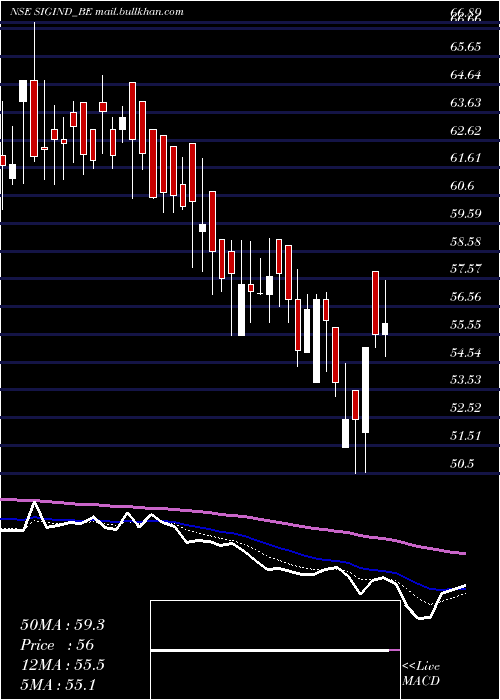Click the 5MA : 55.1 readout

point(58,684)
